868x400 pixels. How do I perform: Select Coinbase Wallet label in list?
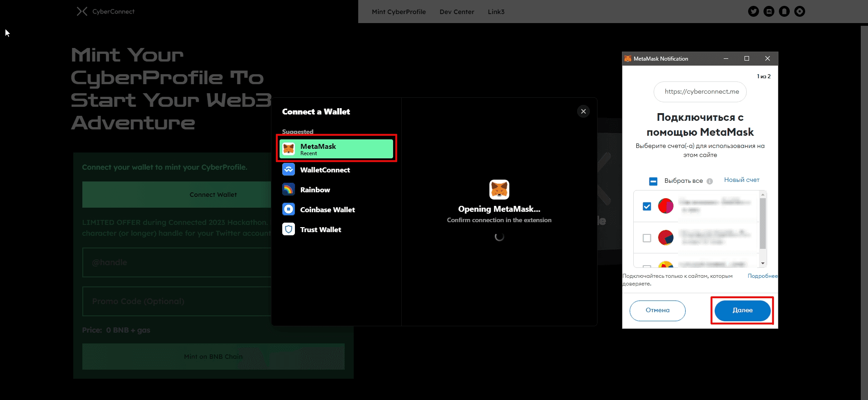(x=327, y=210)
